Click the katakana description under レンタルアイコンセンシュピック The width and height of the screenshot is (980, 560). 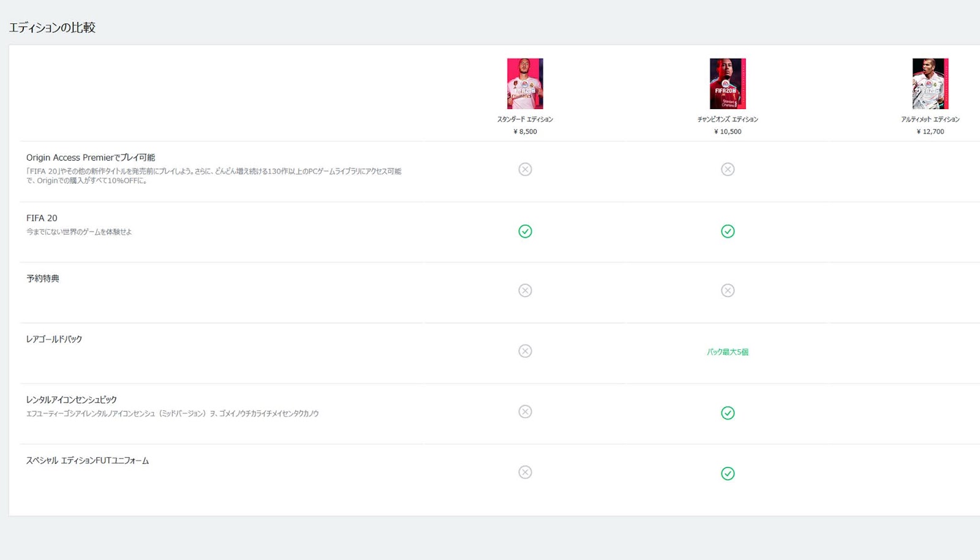click(x=172, y=414)
